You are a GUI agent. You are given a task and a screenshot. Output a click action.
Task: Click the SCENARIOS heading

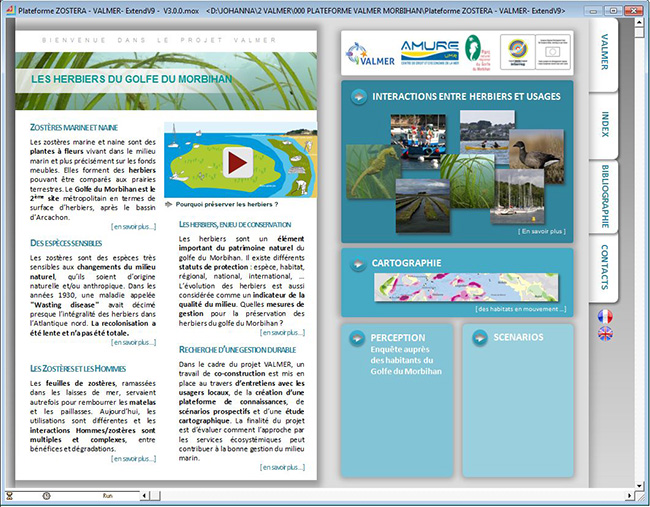518,337
